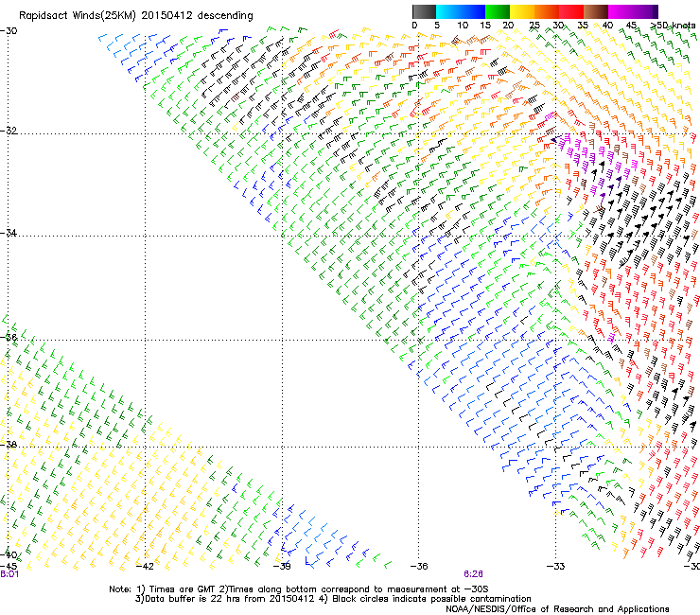Screen dimensions: 700x615
Task: Click the '-36' latitude axis label
Action: 9,337
